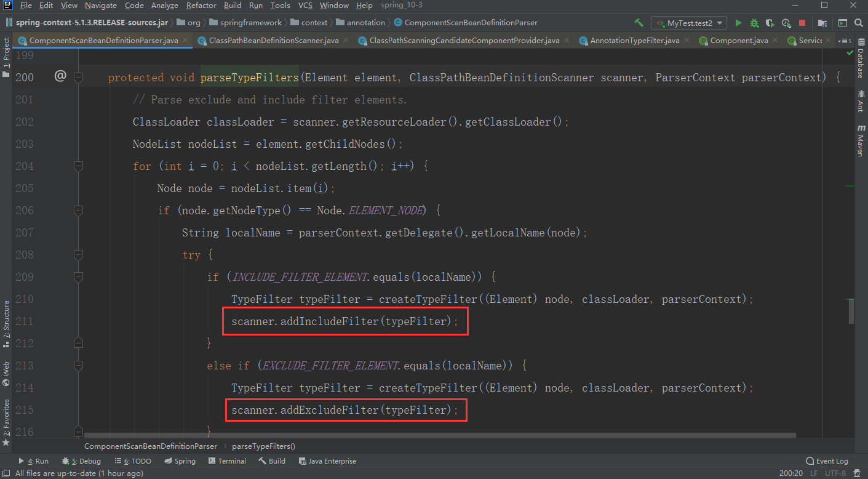Toggle tool window buttons icon in status bar
The width and height of the screenshot is (868, 479).
[6, 473]
